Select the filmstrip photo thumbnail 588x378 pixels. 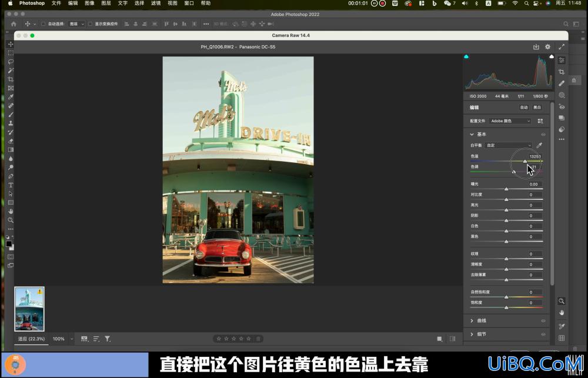(x=29, y=309)
